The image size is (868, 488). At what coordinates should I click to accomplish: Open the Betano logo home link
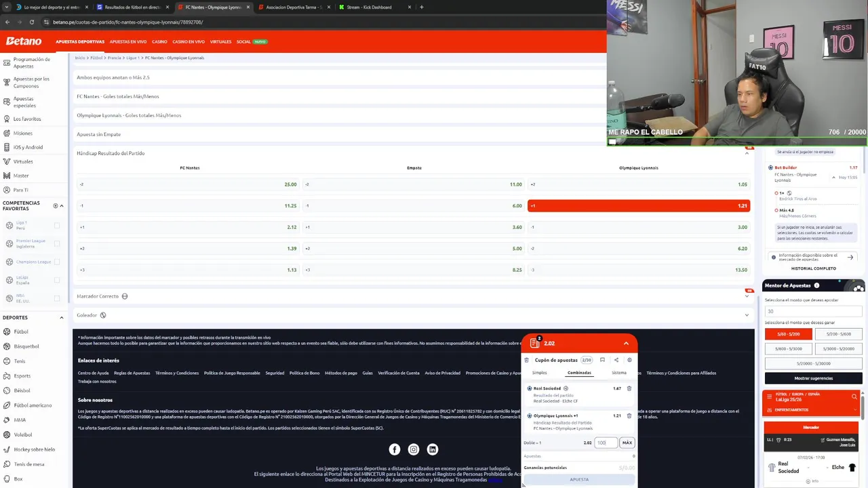[x=24, y=41]
